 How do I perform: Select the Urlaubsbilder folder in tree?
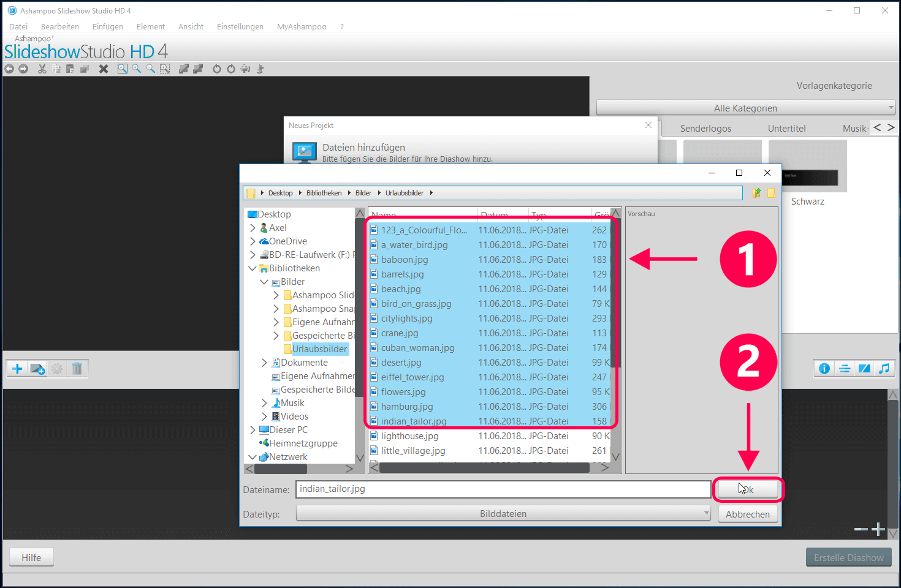tap(319, 349)
